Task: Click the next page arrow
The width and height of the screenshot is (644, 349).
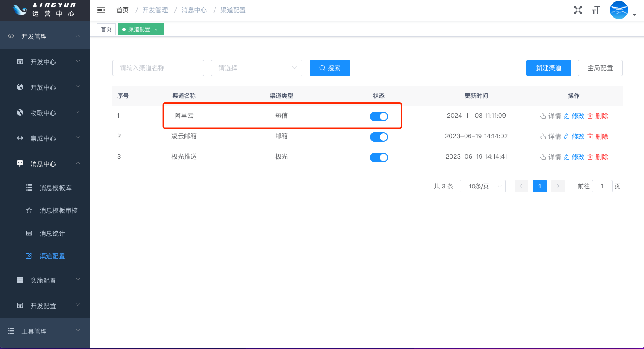Action: click(x=558, y=186)
